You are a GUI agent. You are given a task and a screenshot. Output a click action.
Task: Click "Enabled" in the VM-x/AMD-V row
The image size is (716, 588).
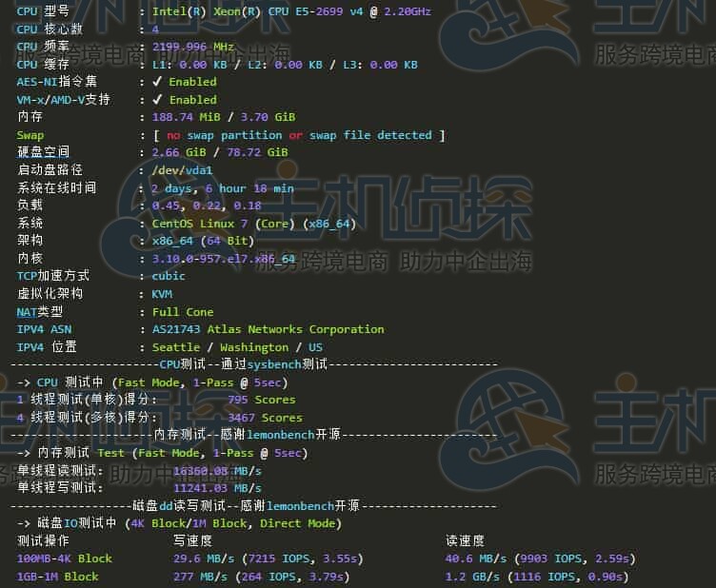click(x=192, y=100)
